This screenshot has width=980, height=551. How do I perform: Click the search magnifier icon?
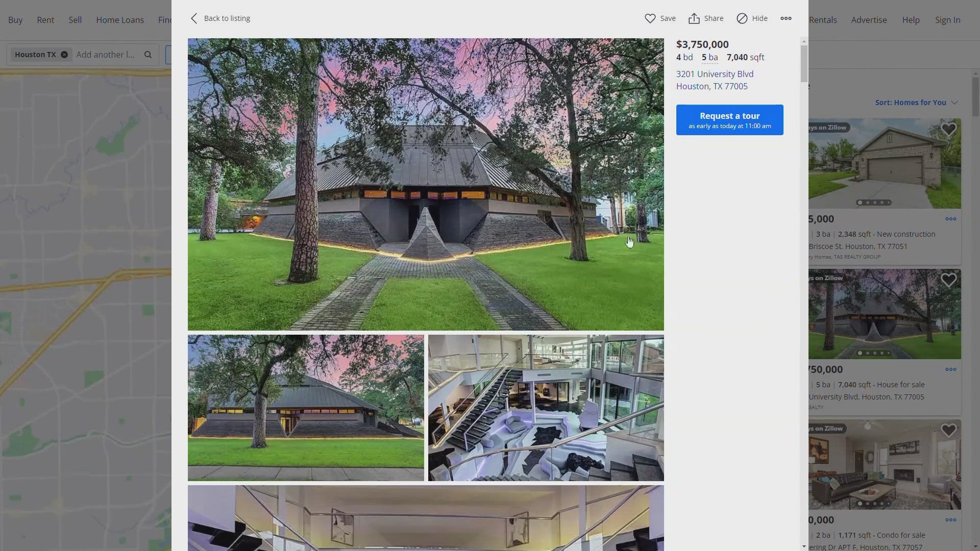point(148,55)
